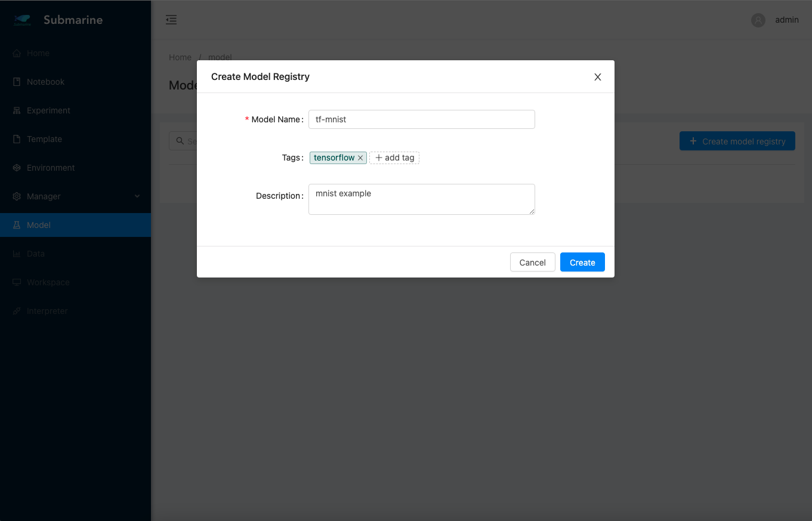Click the Notebook icon in the sidebar
Screen dimensions: 812x521
[17, 82]
